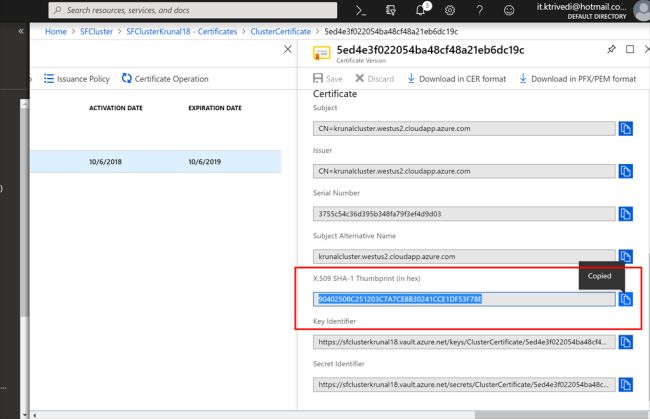Image resolution: width=650 pixels, height=419 pixels.
Task: Click the Key Identifier field
Action: click(464, 342)
